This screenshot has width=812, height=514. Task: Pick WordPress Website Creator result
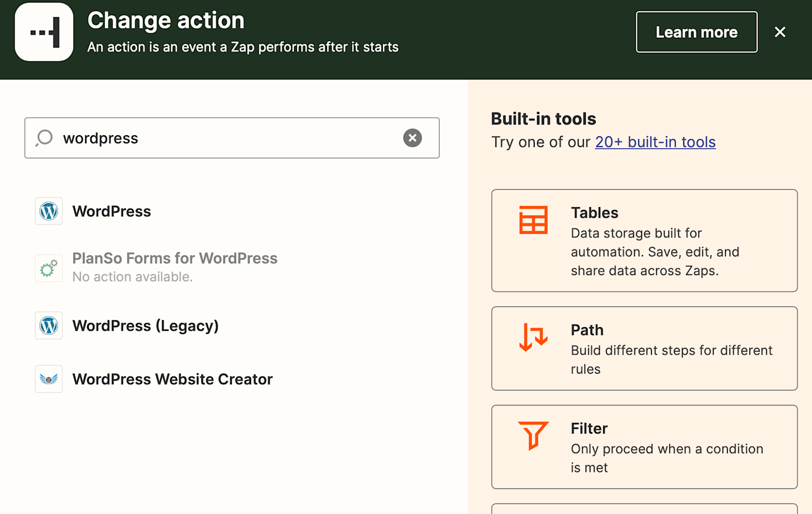172,379
